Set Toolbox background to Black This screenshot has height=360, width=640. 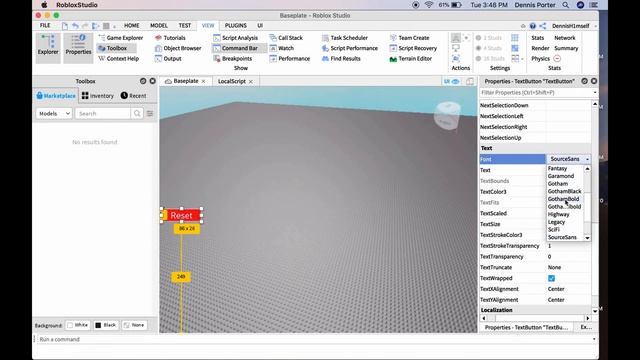pyautogui.click(x=106, y=325)
